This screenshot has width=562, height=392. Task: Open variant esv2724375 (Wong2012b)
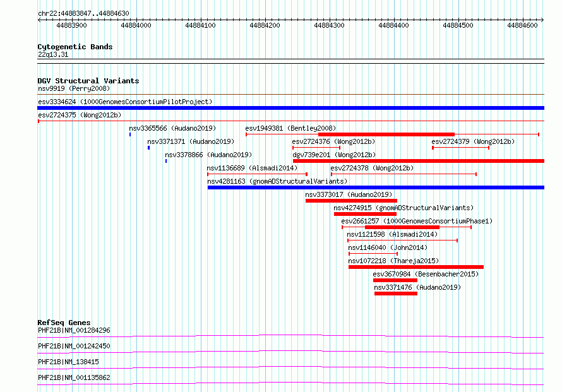tap(80, 115)
